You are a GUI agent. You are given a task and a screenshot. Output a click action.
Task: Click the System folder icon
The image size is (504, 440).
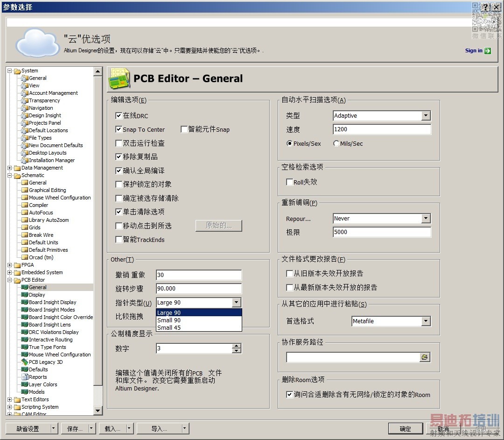(17, 71)
